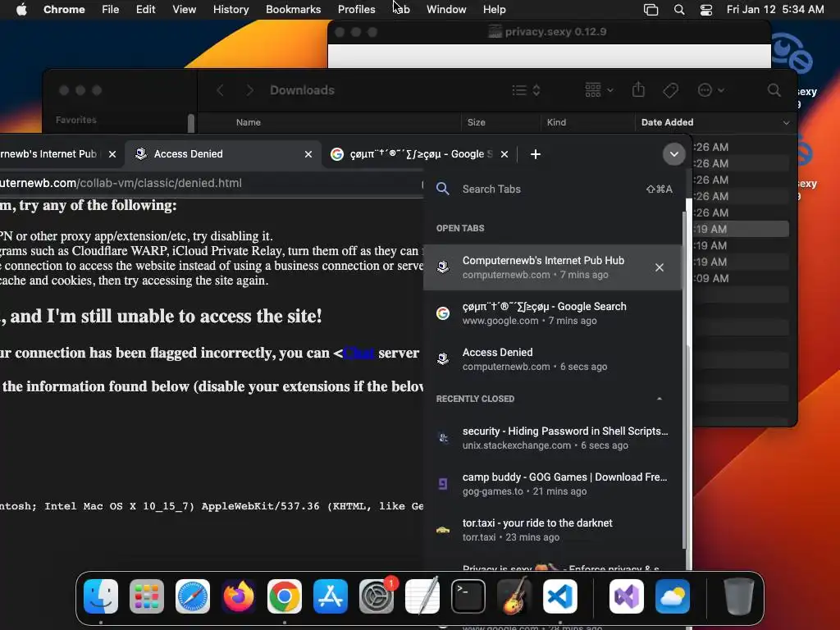Collapse the Recently Closed section

660,399
